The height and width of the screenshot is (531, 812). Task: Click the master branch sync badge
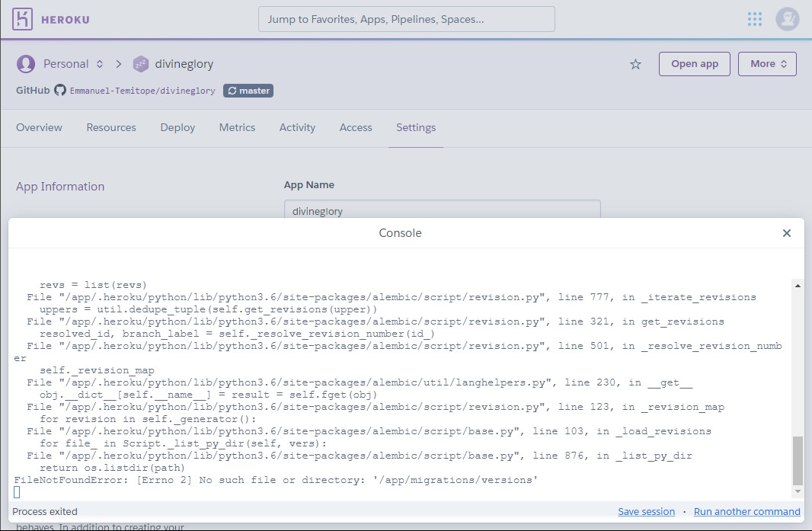click(x=248, y=90)
